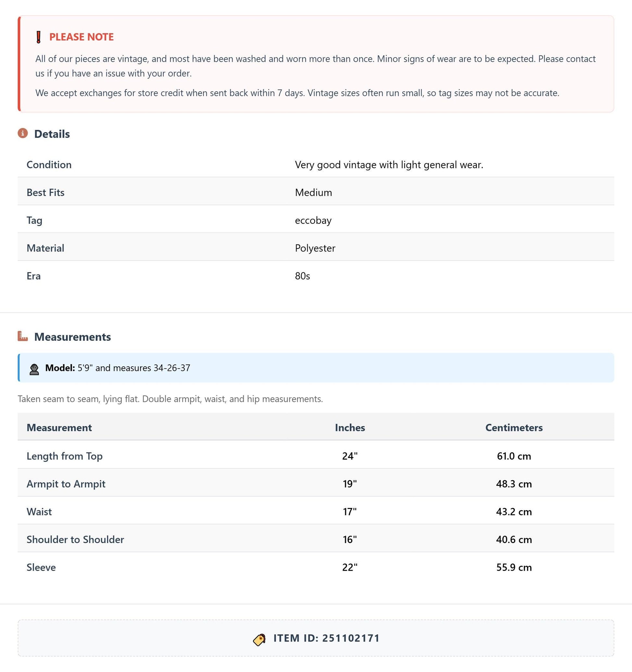Click the eccobay tag value
632x672 pixels.
coord(313,221)
